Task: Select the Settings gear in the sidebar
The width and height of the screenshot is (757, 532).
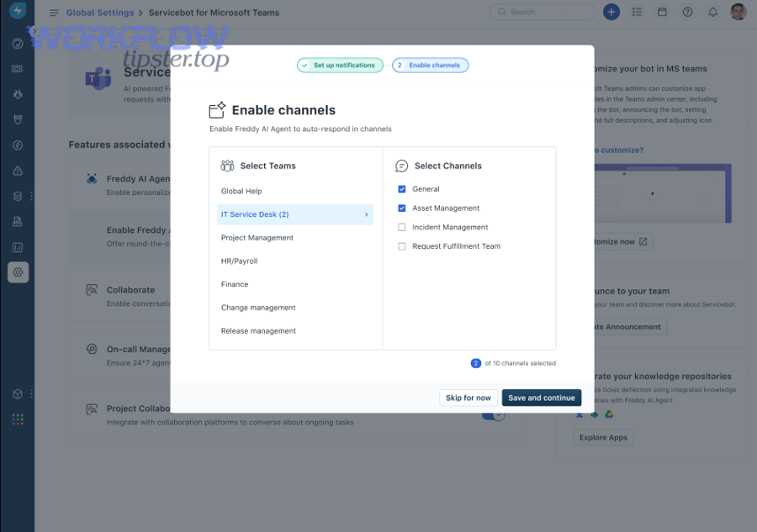Action: (x=17, y=271)
